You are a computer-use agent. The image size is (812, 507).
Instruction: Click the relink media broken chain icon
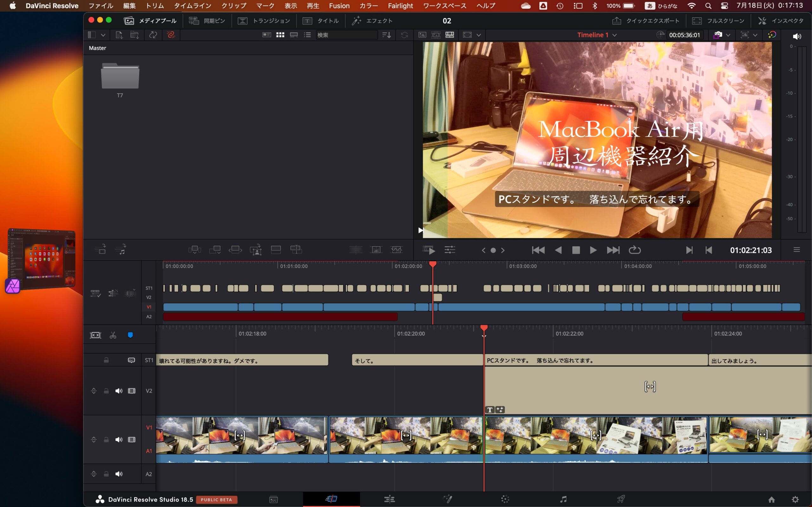(x=171, y=35)
